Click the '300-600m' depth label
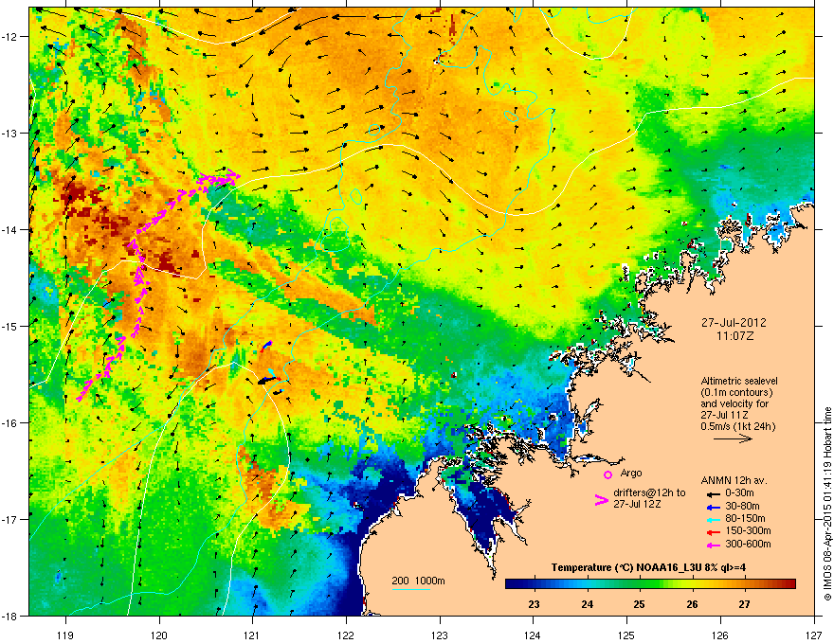This screenshot has height=644, width=834. pyautogui.click(x=748, y=544)
